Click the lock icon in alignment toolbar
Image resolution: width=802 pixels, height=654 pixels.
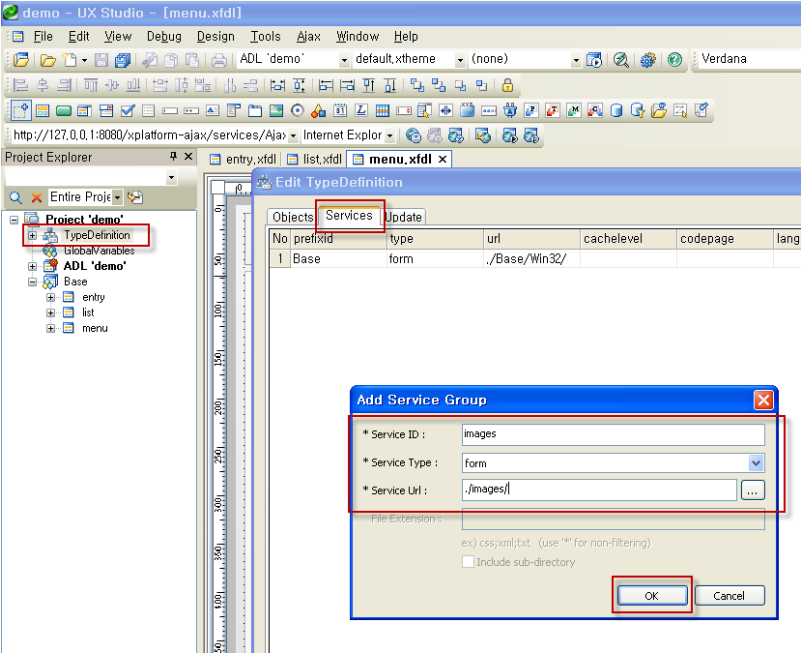click(507, 85)
